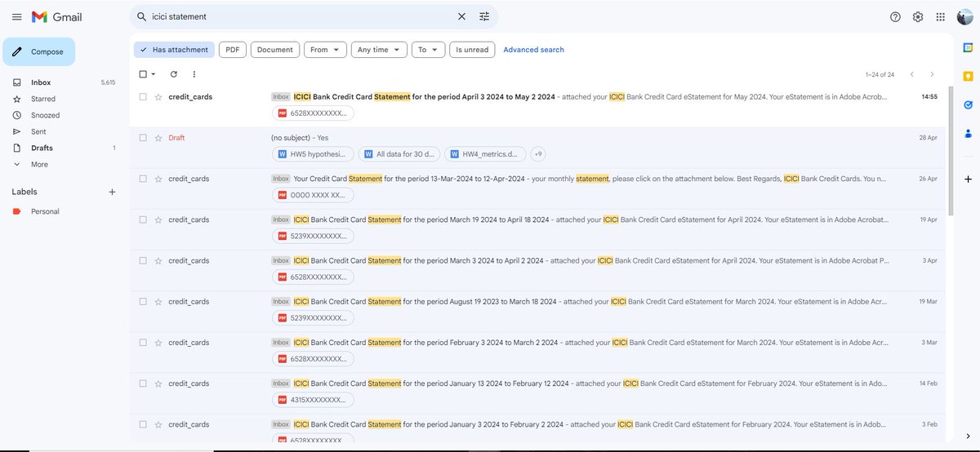Go to the newer results arrow
This screenshot has width=980, height=452.
pos(912,74)
